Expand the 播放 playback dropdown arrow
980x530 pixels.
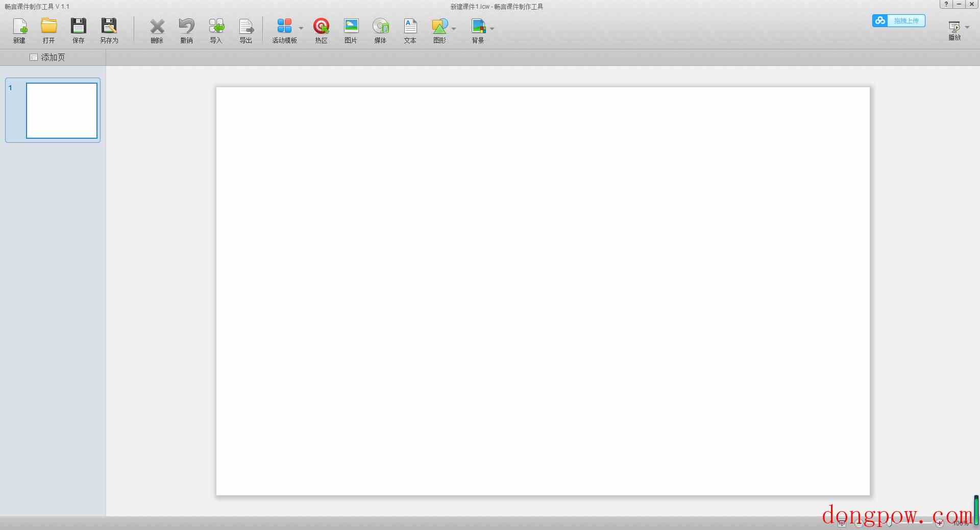click(x=967, y=27)
